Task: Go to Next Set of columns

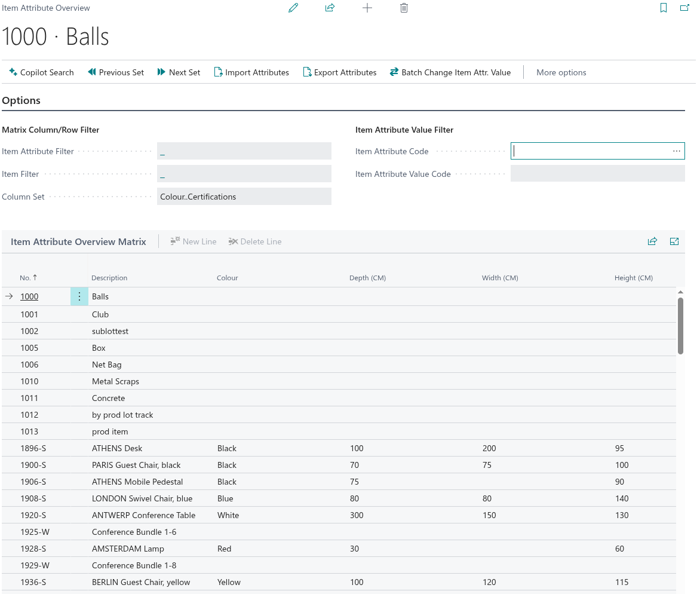Action: tap(179, 72)
